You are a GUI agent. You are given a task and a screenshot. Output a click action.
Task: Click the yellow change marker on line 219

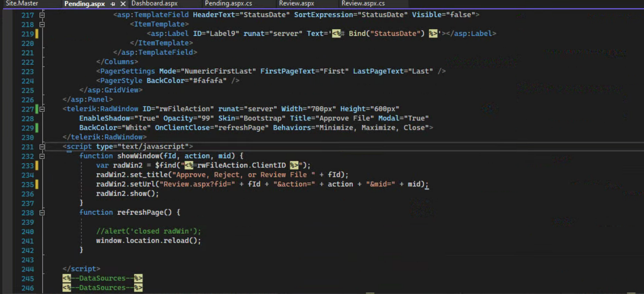click(x=36, y=34)
